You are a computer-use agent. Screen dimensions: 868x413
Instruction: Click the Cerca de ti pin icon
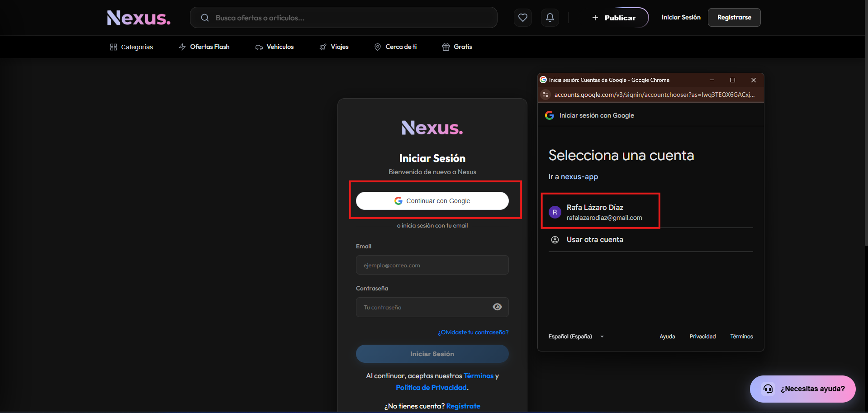pyautogui.click(x=378, y=47)
